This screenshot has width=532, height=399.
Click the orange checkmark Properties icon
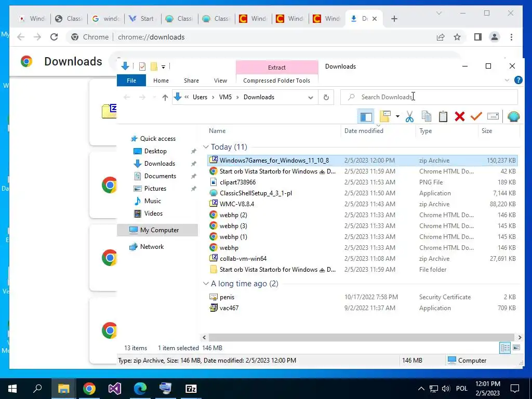click(x=476, y=116)
